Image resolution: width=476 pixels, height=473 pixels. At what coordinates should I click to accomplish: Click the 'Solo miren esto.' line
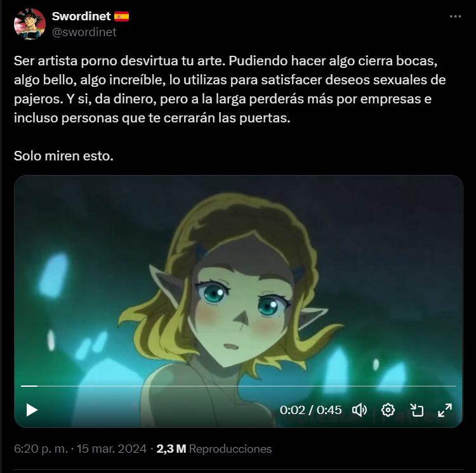63,156
